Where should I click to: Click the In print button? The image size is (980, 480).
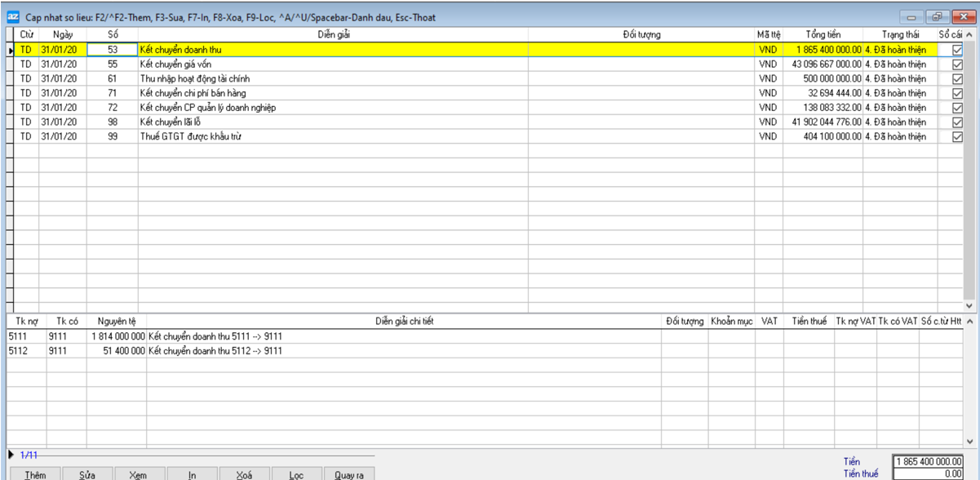pos(192,474)
